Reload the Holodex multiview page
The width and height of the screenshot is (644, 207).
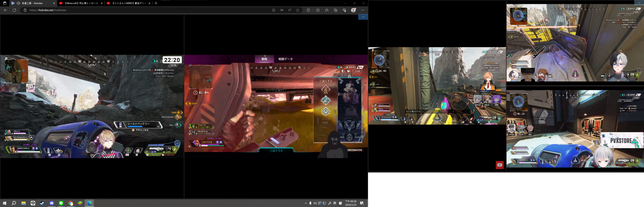[x=14, y=10]
